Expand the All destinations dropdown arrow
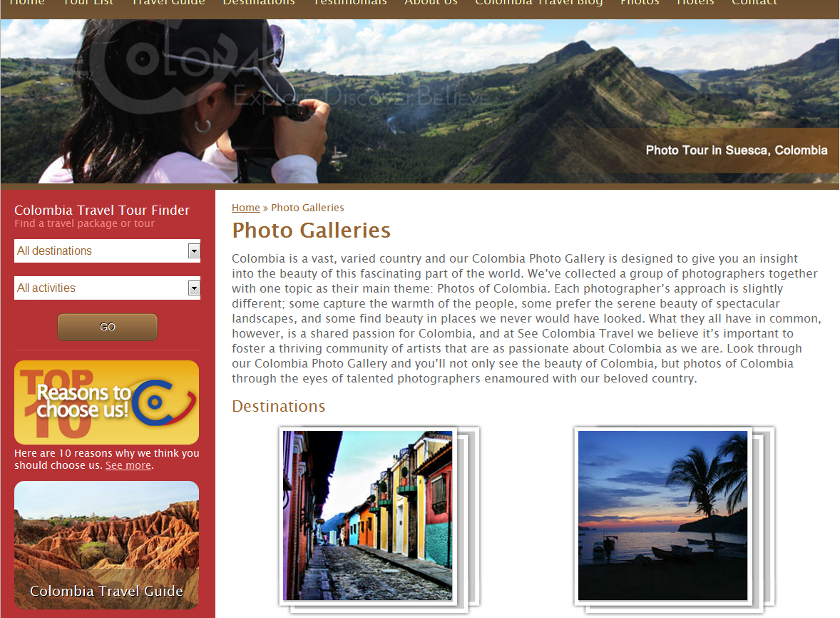Image resolution: width=840 pixels, height=618 pixels. [x=194, y=251]
